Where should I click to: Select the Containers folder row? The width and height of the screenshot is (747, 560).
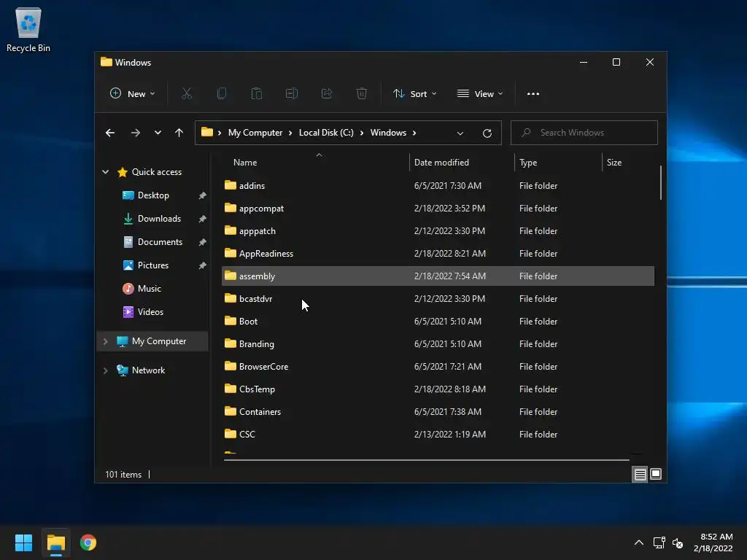click(x=438, y=412)
